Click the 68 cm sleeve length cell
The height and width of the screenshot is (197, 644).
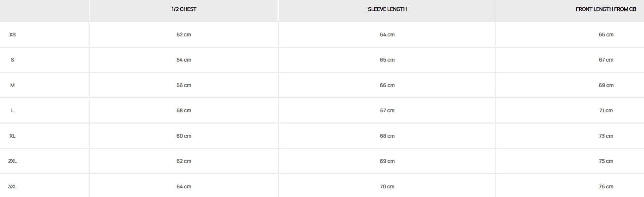(387, 136)
